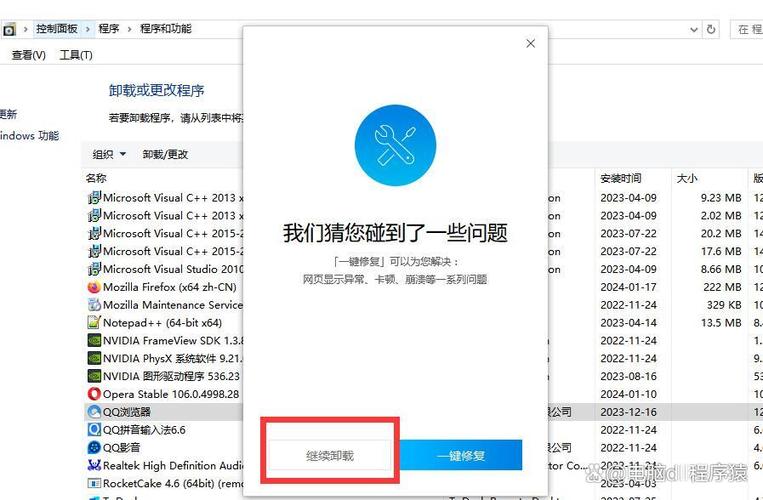
Task: Select 程序 in the address breadcrumb
Action: coord(109,29)
